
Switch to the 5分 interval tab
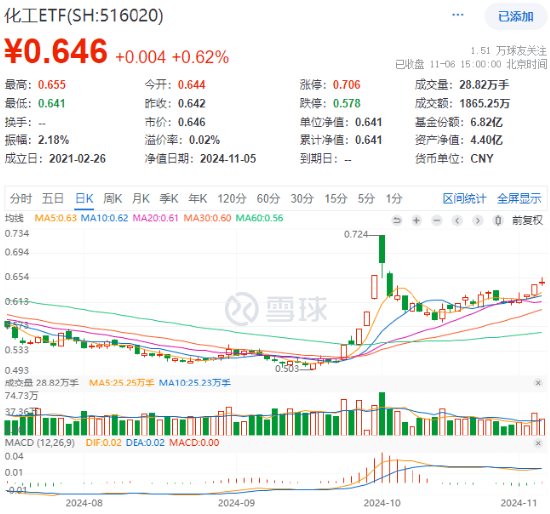(x=366, y=199)
